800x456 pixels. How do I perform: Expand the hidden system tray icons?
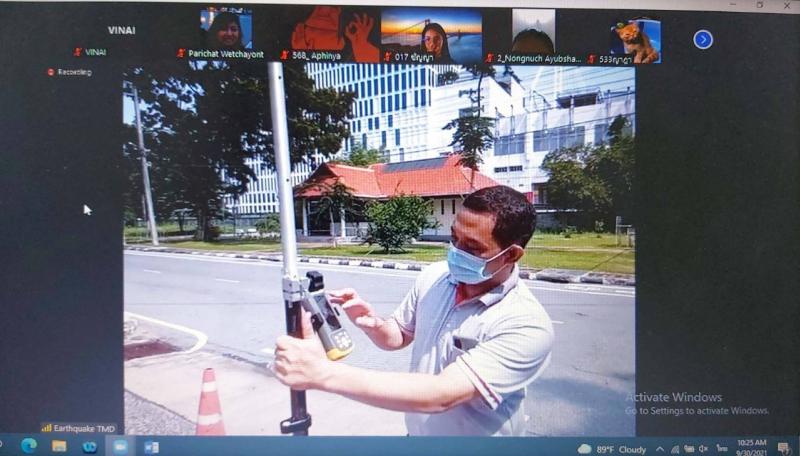[660, 448]
